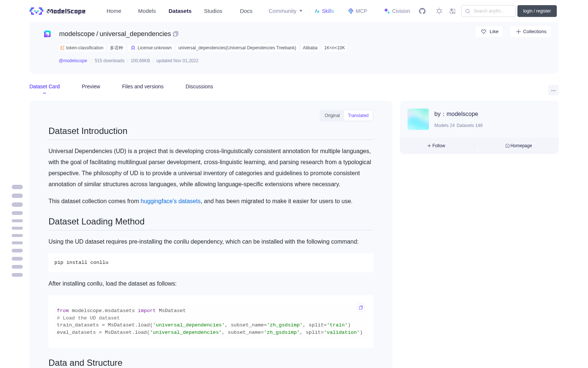This screenshot has width=588, height=368.
Task: Select the Dataset Card tab
Action: [x=44, y=86]
